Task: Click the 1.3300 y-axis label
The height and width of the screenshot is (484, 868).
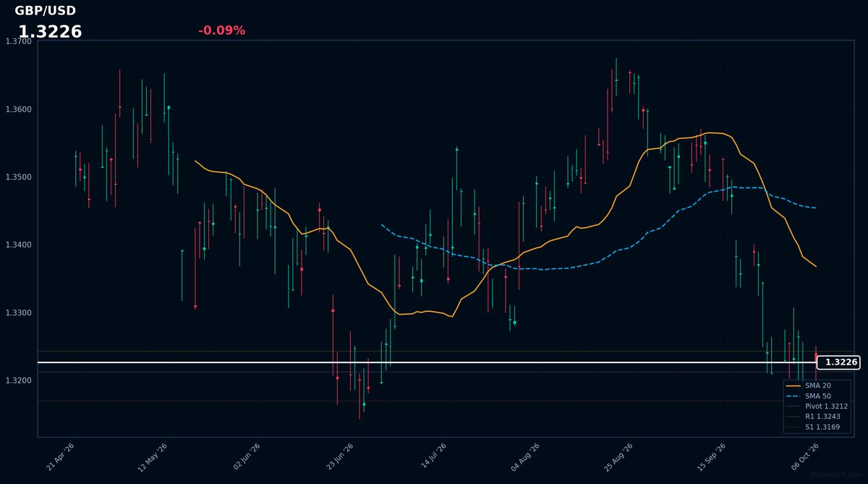Action: 18,313
